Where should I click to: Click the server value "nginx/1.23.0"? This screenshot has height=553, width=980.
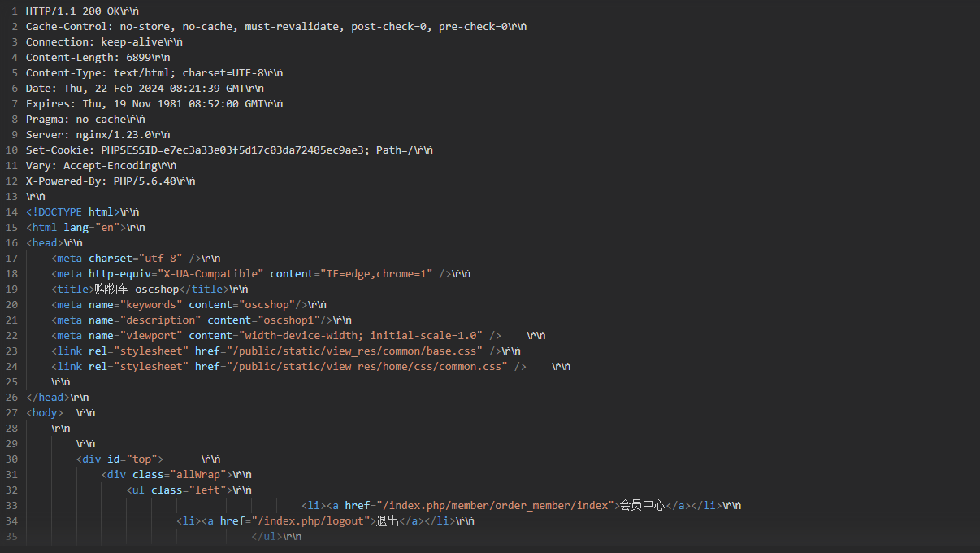coord(114,135)
